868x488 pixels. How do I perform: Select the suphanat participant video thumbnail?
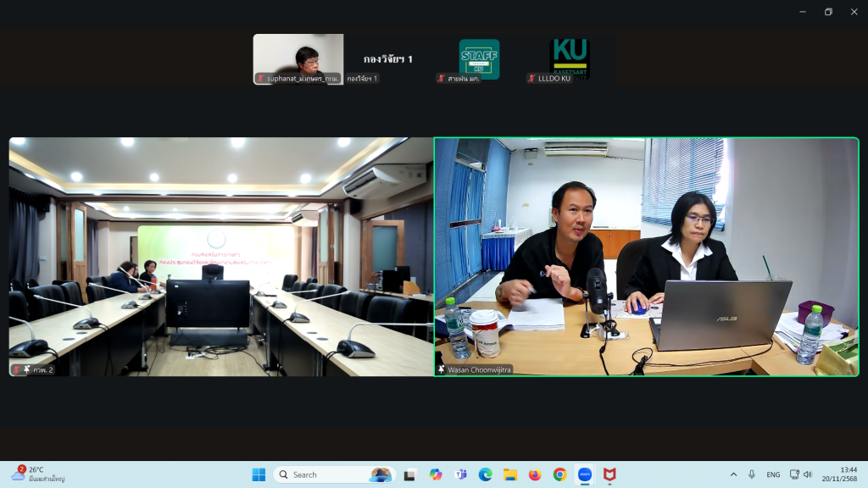coord(298,58)
